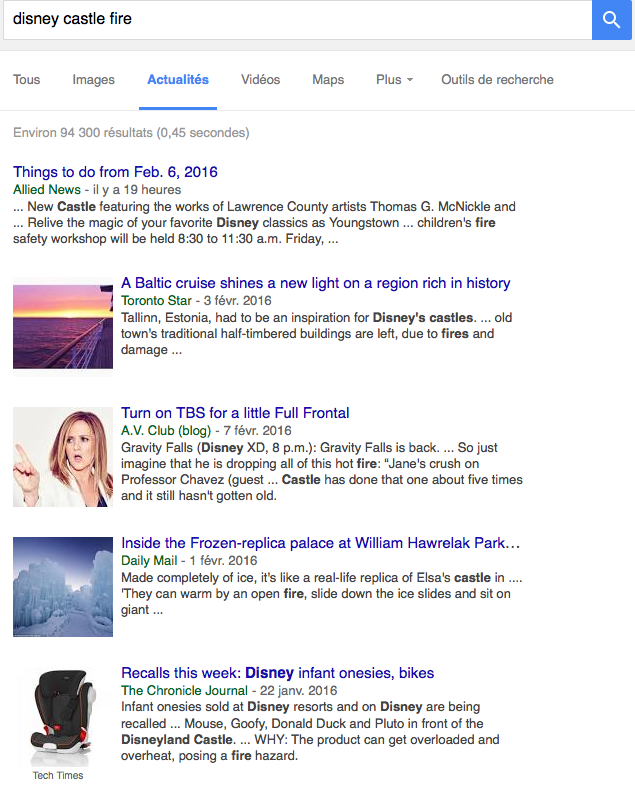Click the Allied News source name

pyautogui.click(x=47, y=189)
